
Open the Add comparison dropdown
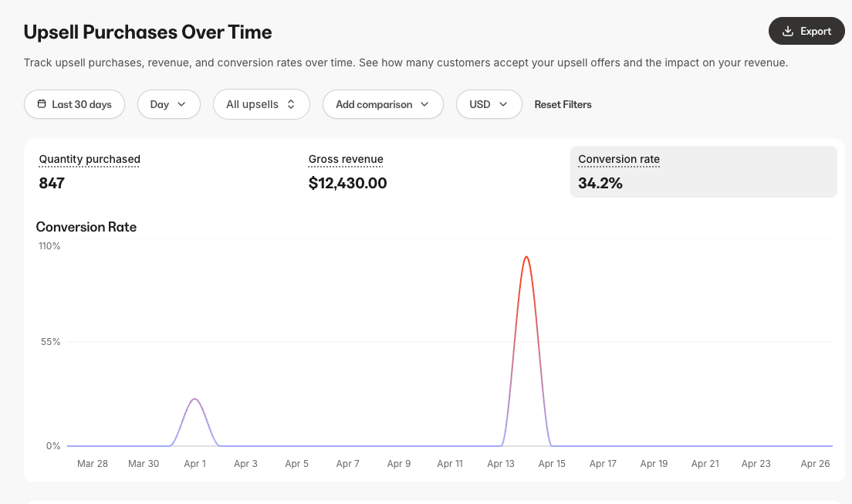click(383, 103)
